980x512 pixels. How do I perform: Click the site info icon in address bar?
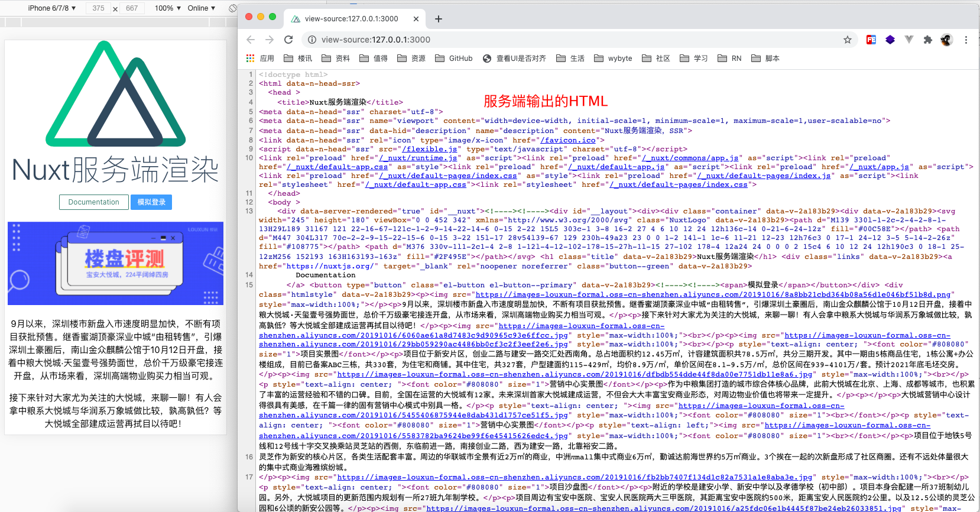(311, 40)
